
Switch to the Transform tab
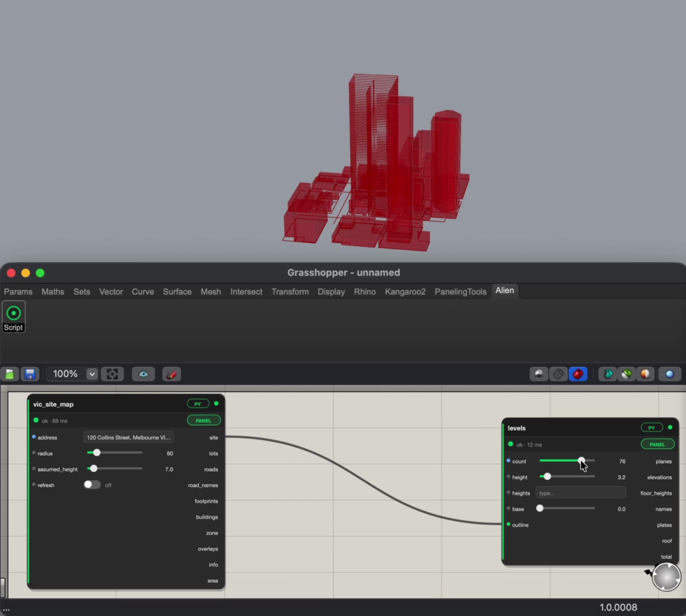click(290, 292)
